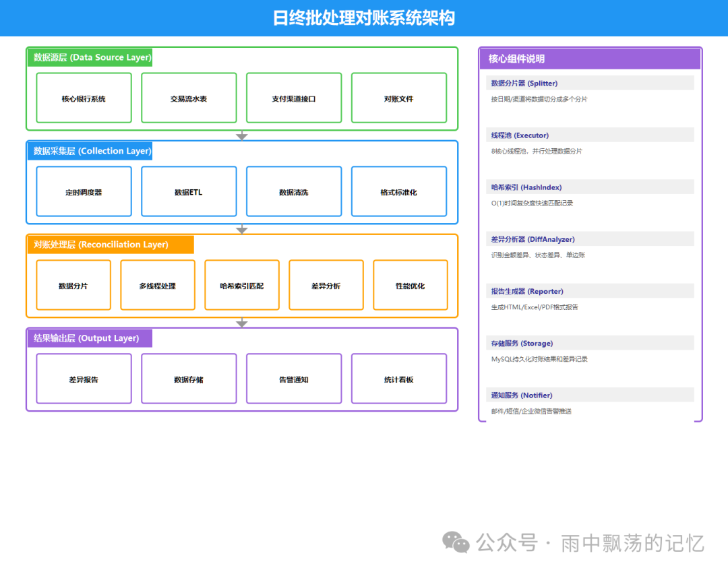728x572 pixels.
Task: Expand the arrow below Data Source Layer
Action: 241,135
